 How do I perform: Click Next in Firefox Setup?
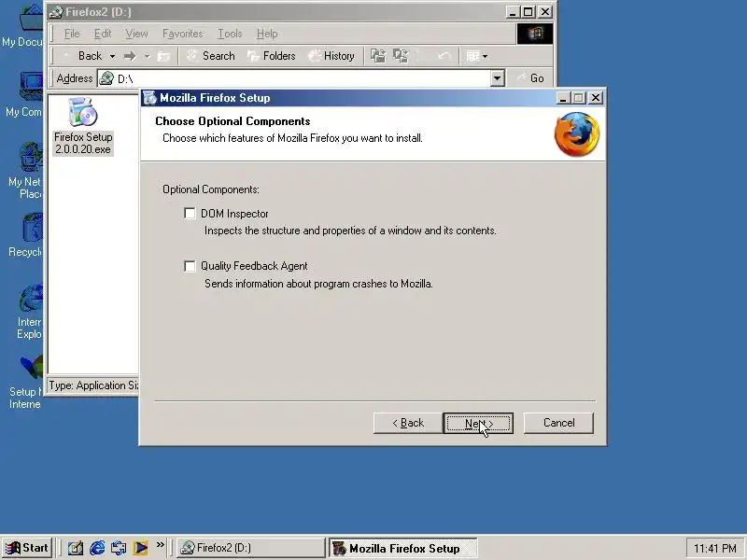tap(478, 423)
